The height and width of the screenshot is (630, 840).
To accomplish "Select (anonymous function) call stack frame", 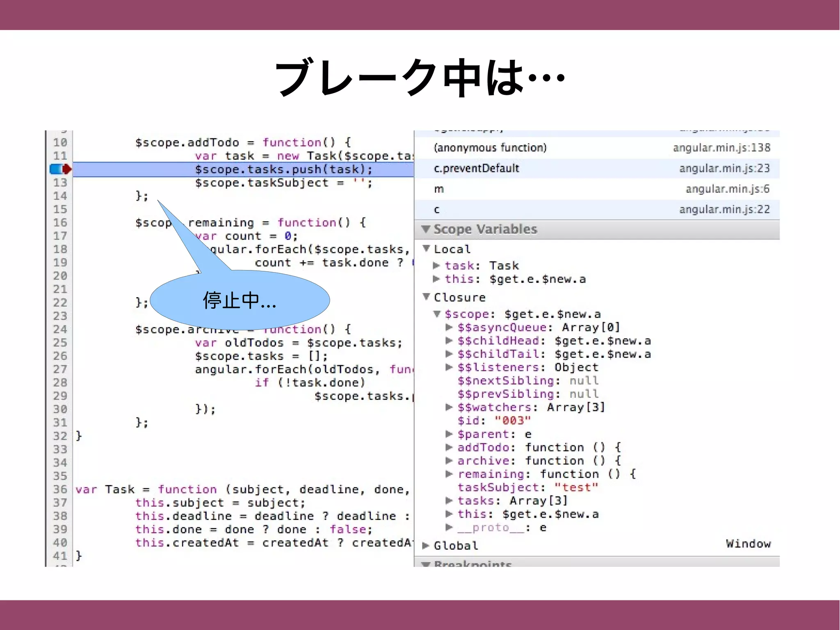I will pos(597,148).
